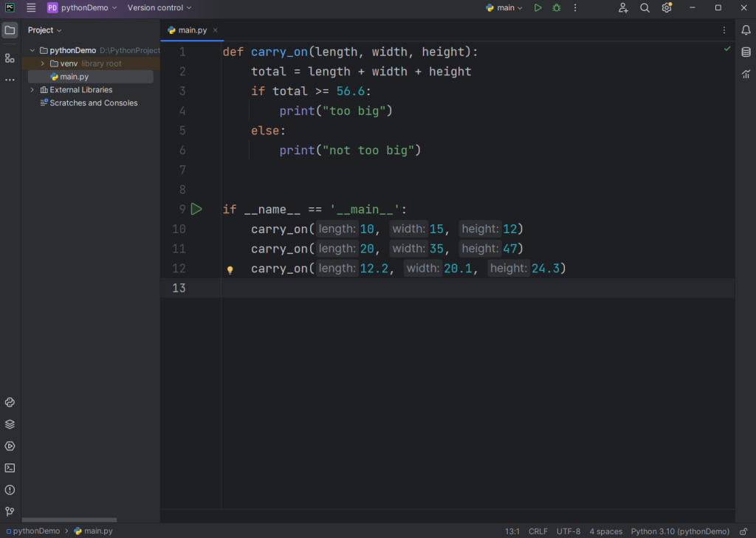Click the Project panel horizontal scrollbar
Viewport: 756px width, 538px height.
point(69,520)
